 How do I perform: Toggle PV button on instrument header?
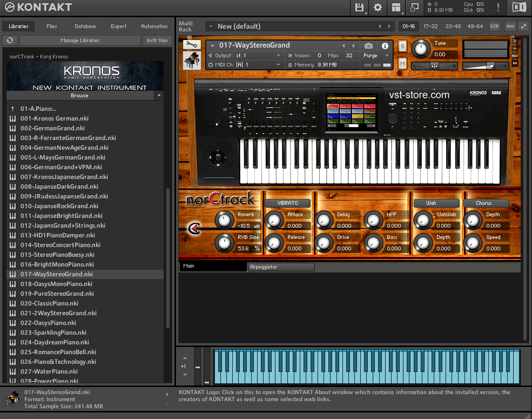click(x=515, y=63)
